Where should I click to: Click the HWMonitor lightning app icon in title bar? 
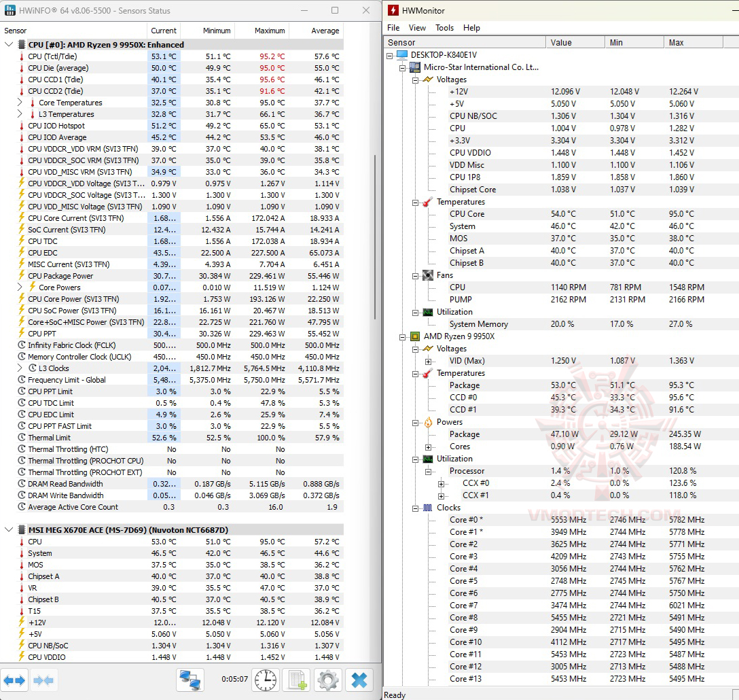pos(393,10)
